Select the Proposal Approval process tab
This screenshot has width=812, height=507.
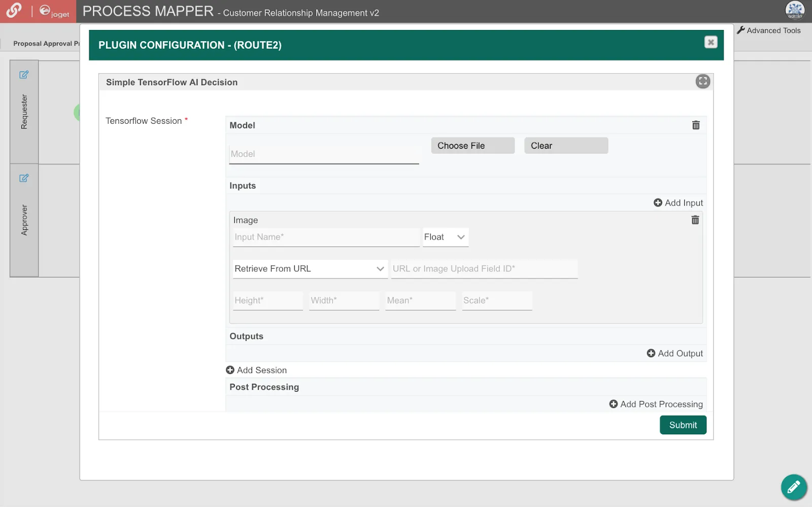pyautogui.click(x=46, y=44)
